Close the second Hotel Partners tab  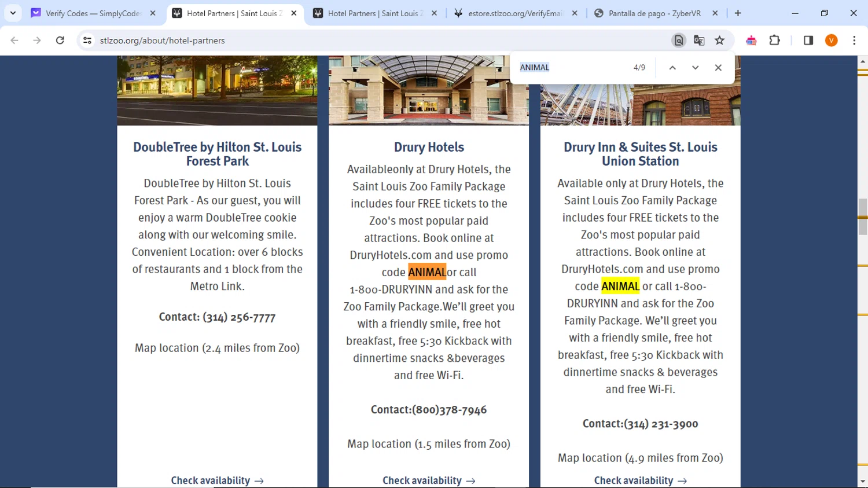(435, 13)
